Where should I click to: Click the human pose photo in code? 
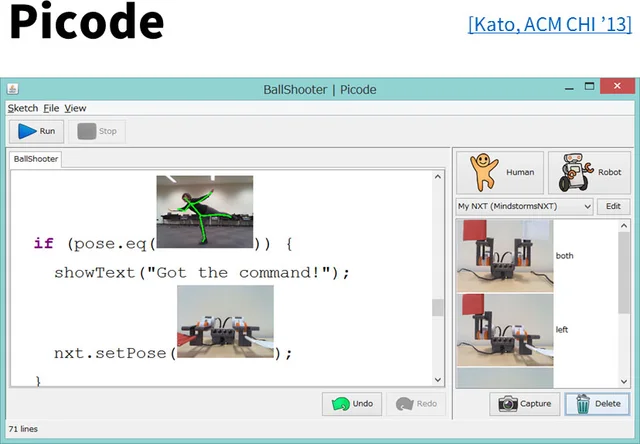[205, 212]
